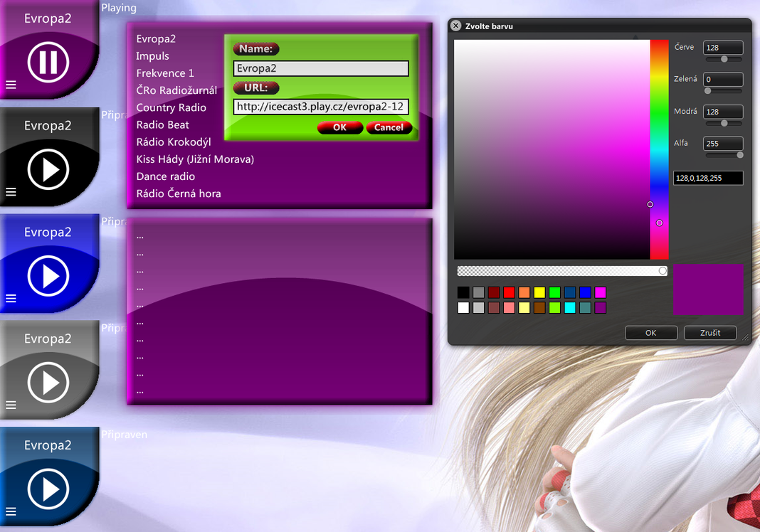Screen dimensions: 760x532
Task: Pick the salmon pink swatch
Action: pyautogui.click(x=509, y=308)
